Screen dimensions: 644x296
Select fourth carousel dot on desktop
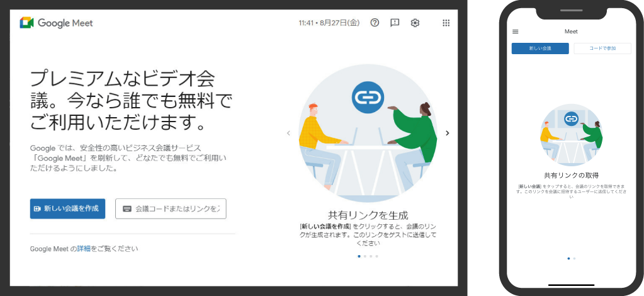[376, 256]
